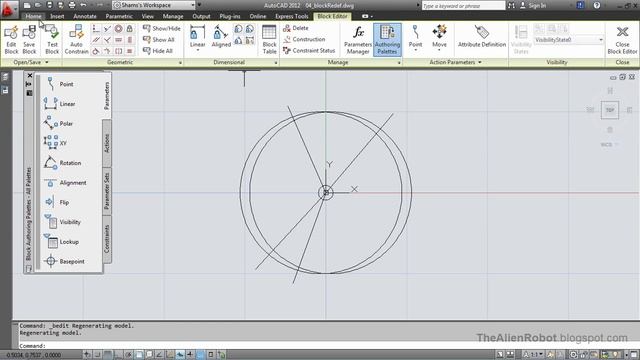Switch to the Parameter Sets palette tab
This screenshot has width=640, height=360.
coord(107,191)
